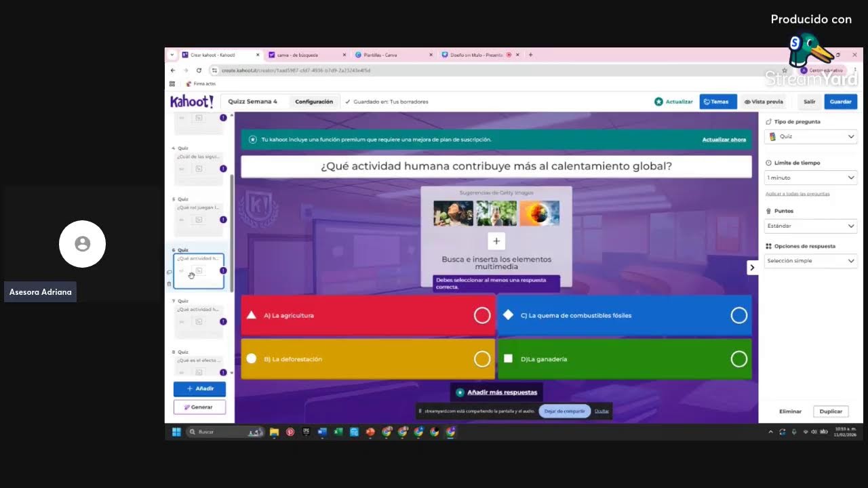Click the warning badge on question 5 slide
This screenshot has width=868, height=488.
click(223, 220)
